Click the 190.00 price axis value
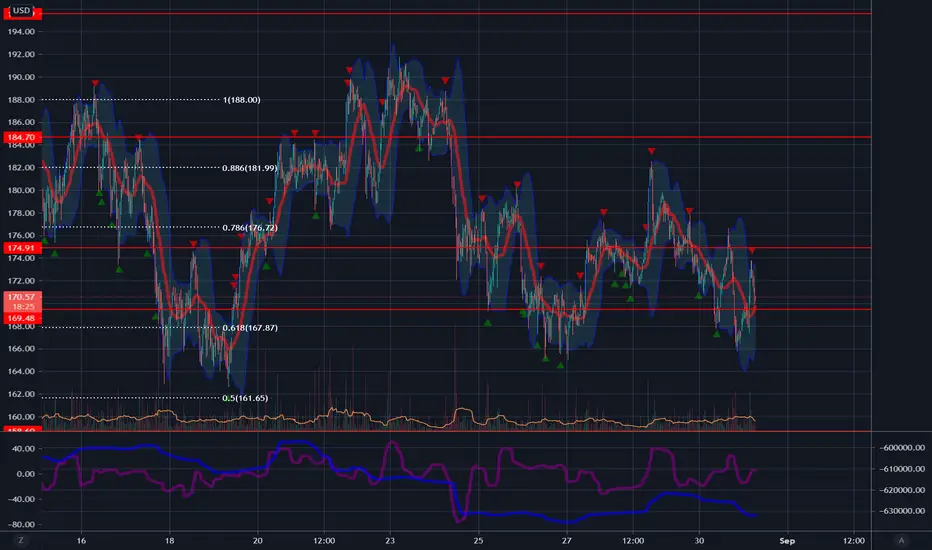This screenshot has height=550, width=932. point(21,77)
